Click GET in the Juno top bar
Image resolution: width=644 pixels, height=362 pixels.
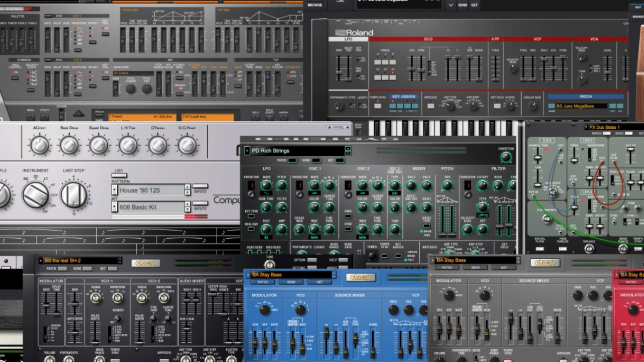[x=474, y=5]
